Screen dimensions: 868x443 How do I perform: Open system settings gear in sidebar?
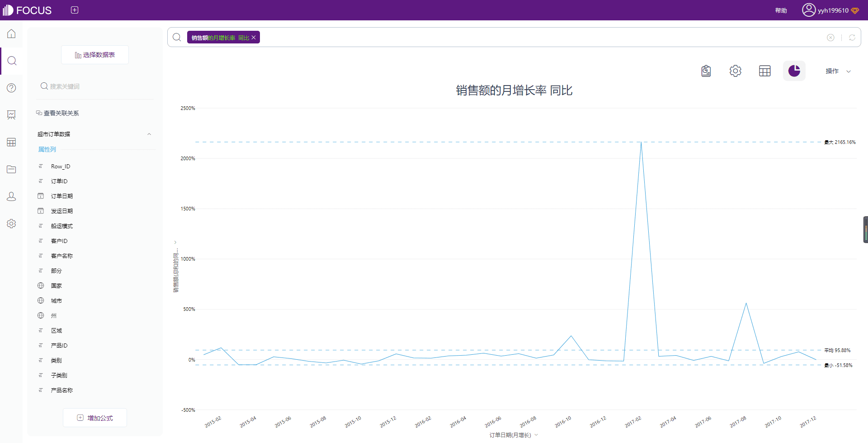coord(11,224)
